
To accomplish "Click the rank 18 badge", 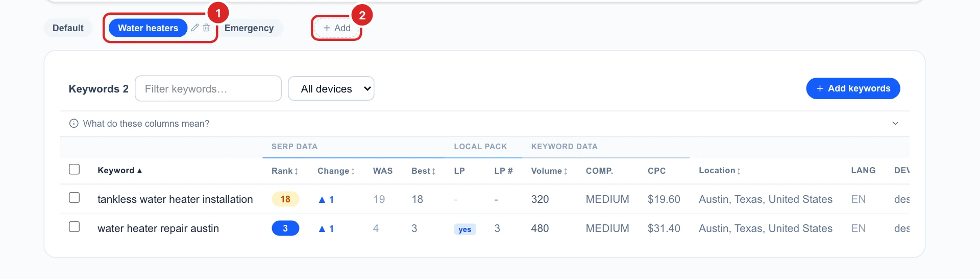I will point(285,199).
